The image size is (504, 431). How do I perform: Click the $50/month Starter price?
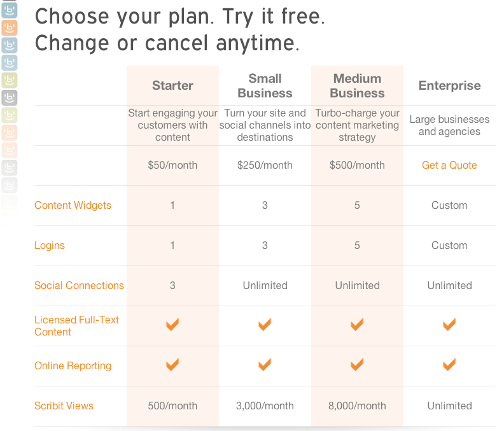(x=172, y=165)
